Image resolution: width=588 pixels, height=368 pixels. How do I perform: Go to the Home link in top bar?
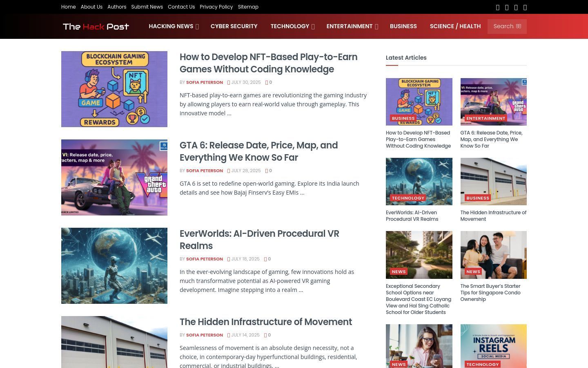coord(69,7)
